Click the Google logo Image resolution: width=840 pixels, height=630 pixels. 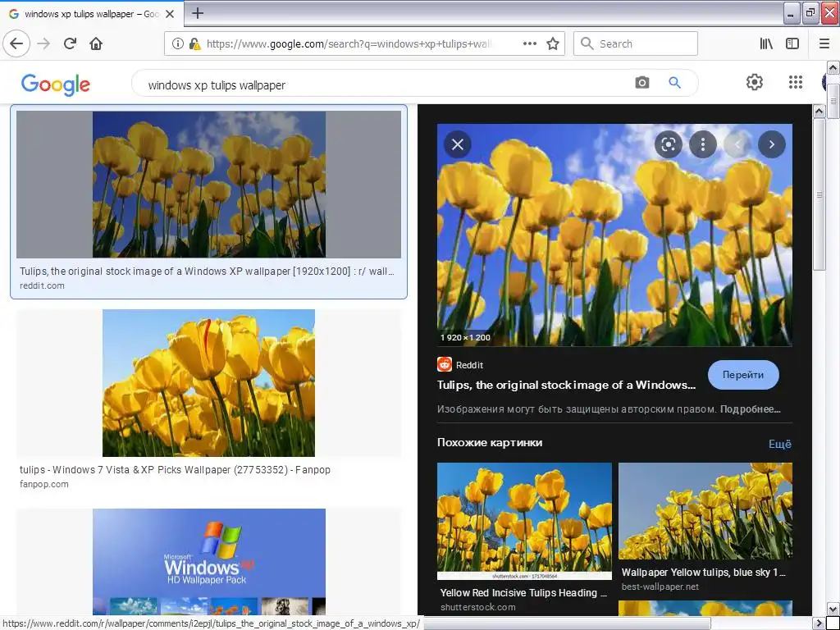pos(56,84)
